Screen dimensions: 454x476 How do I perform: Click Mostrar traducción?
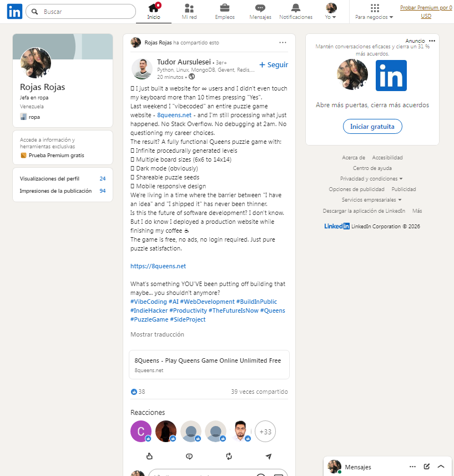157,334
